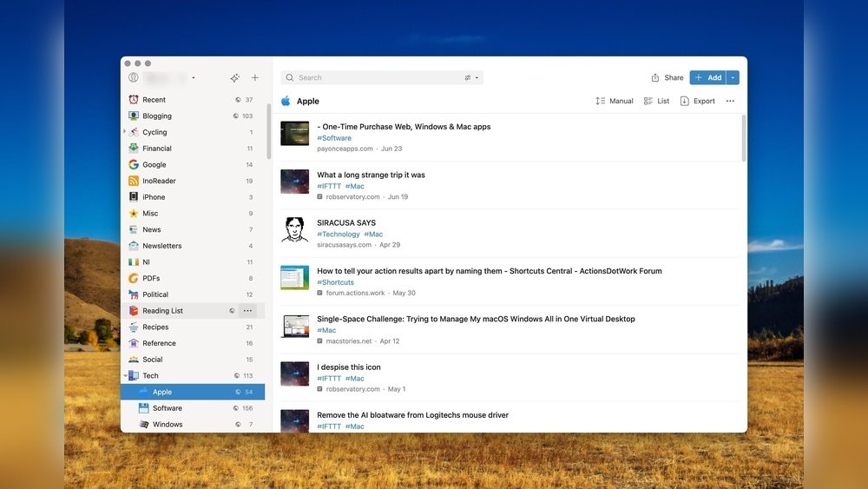Click the Software floppy disk icon
Viewport: 868px width, 489px height.
143,408
